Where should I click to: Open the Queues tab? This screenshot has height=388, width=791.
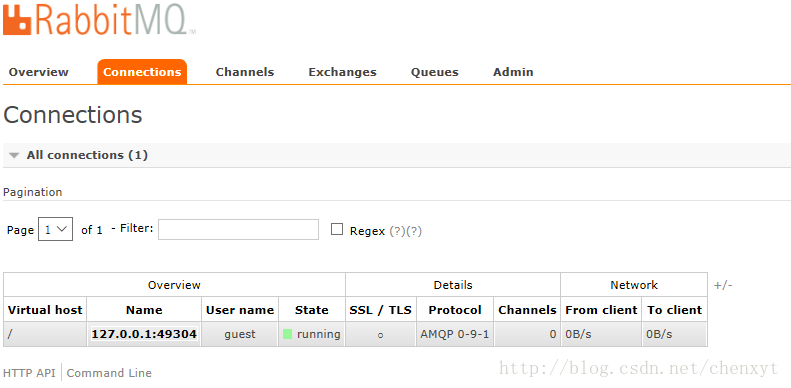click(434, 72)
